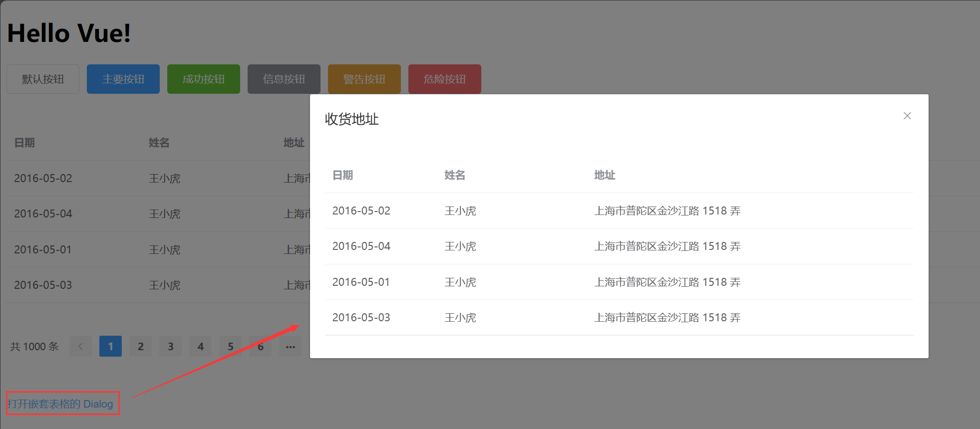
Task: Click 王小虎 in dialog's 2016-05-02 row
Action: [x=460, y=211]
